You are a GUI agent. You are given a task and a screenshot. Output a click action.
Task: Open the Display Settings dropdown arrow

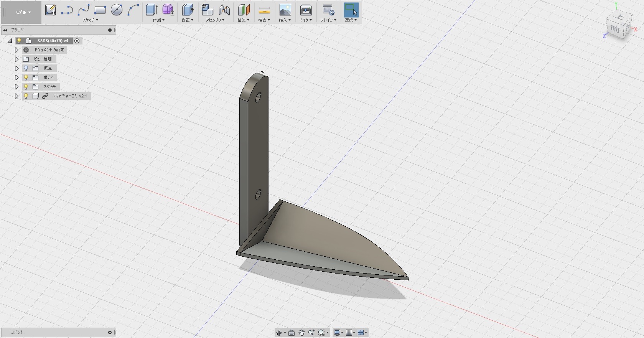342,333
